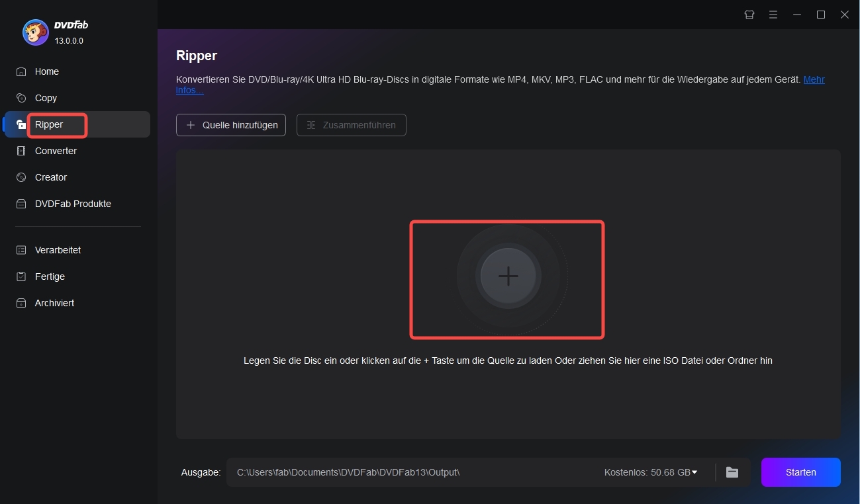
Task: Click Quelle hinzufügen button
Action: (x=231, y=125)
